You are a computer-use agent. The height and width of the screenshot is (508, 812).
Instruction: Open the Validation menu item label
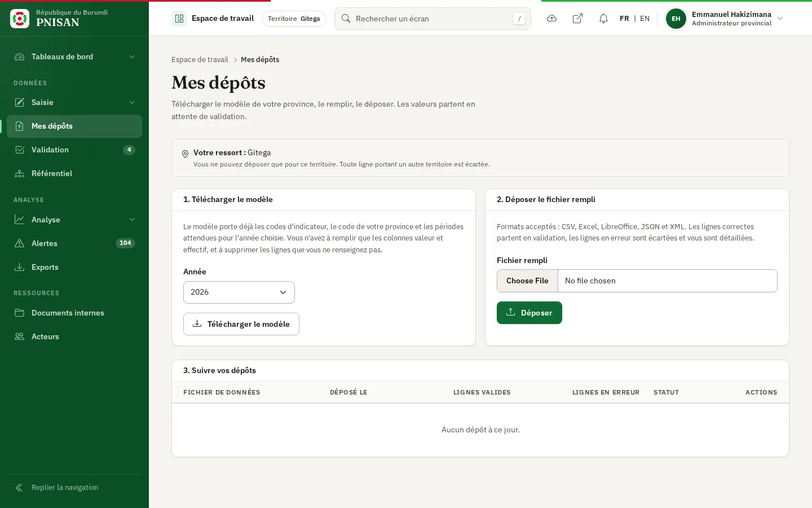pos(50,150)
